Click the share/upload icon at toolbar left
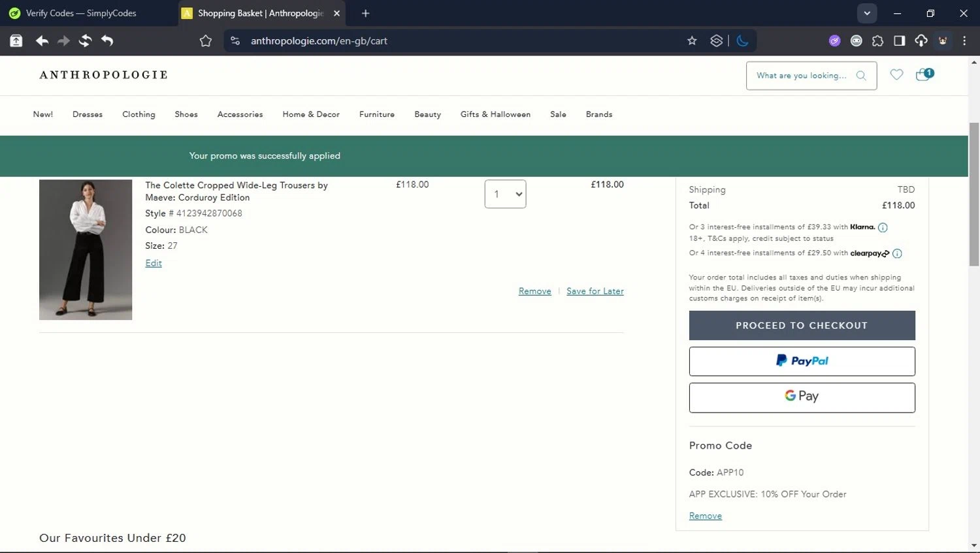980x553 pixels. tap(16, 41)
